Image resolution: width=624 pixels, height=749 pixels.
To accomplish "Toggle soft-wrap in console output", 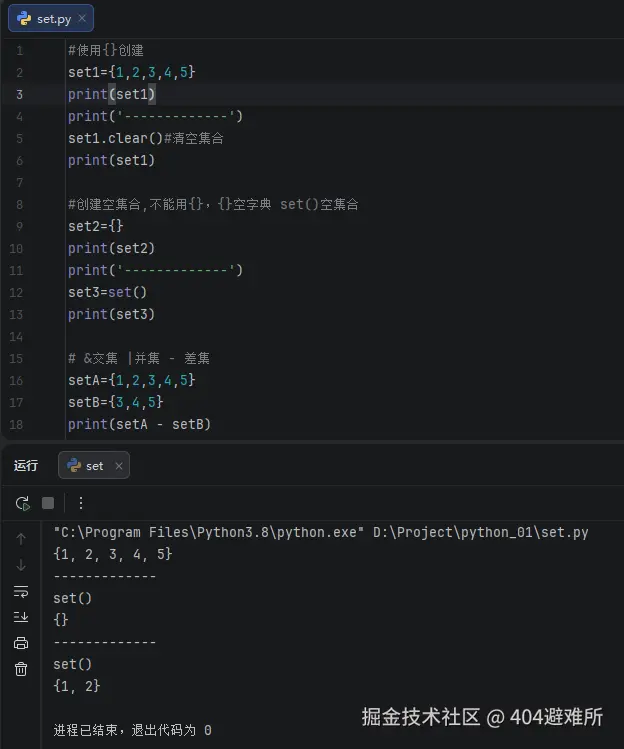I will [x=21, y=591].
